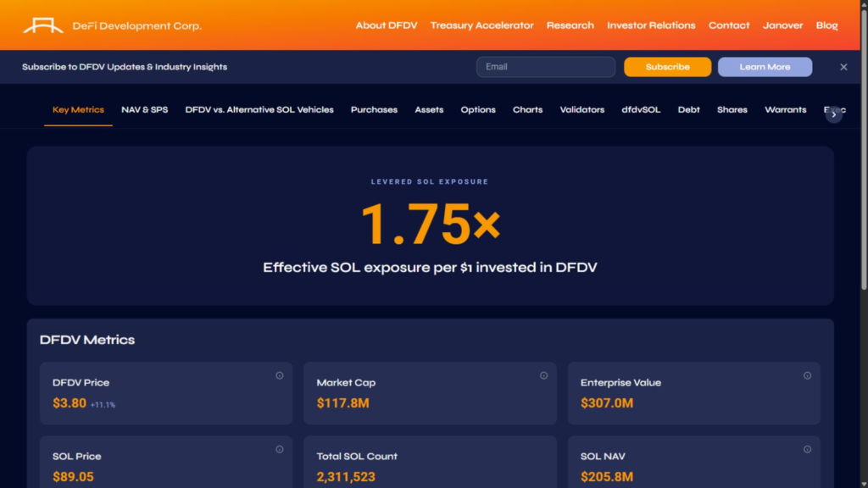
Task: Open About DFDV menu
Action: point(387,25)
